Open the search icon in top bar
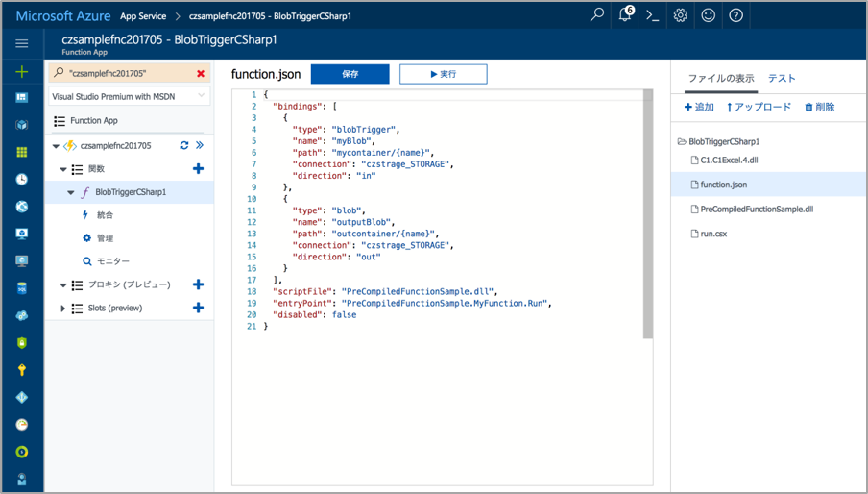 [597, 15]
